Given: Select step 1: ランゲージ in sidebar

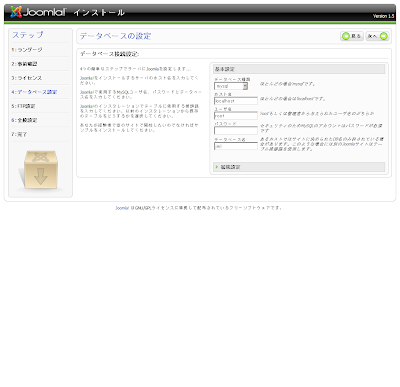Looking at the screenshot, I should click(x=27, y=50).
